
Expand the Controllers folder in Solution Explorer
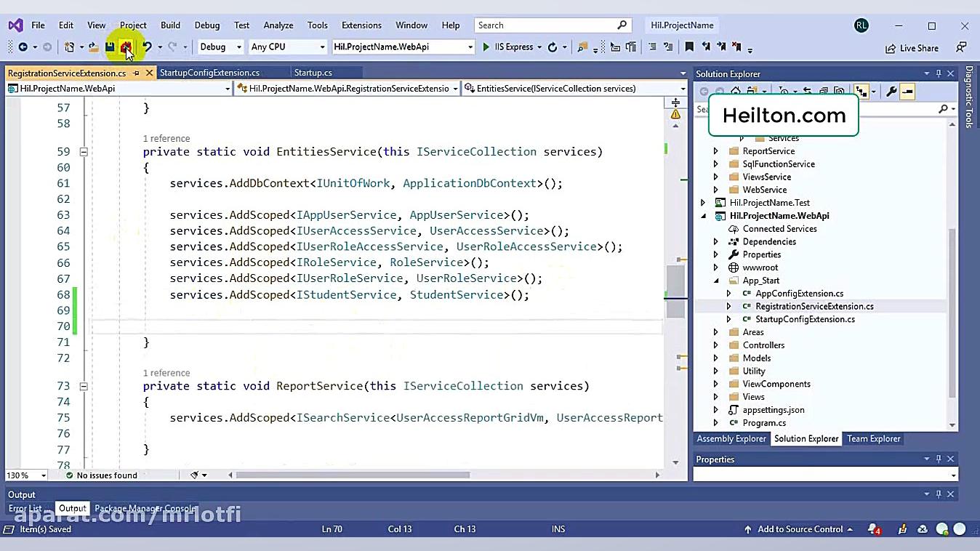[715, 345]
